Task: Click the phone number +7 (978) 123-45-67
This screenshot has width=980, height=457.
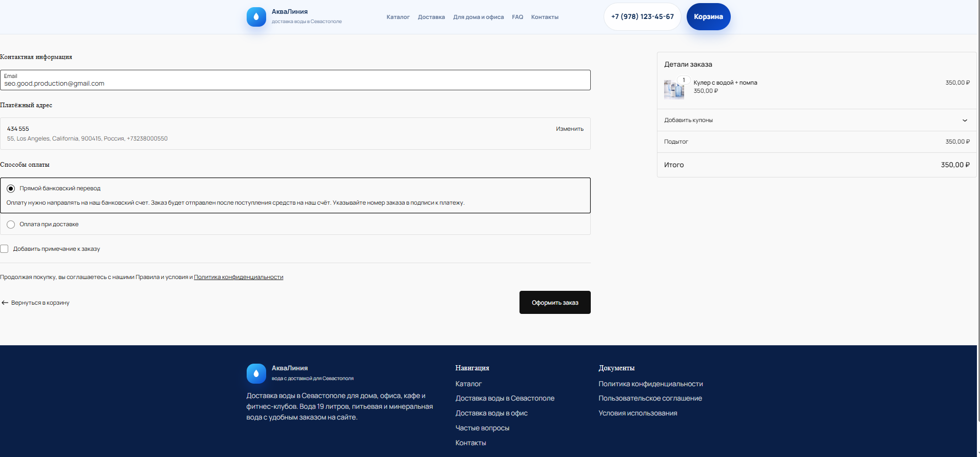Action: [642, 17]
